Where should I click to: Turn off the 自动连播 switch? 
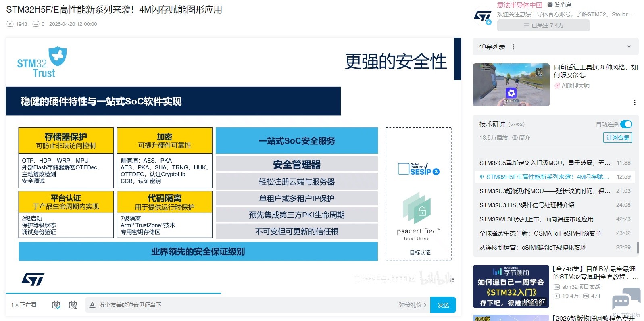pos(626,124)
